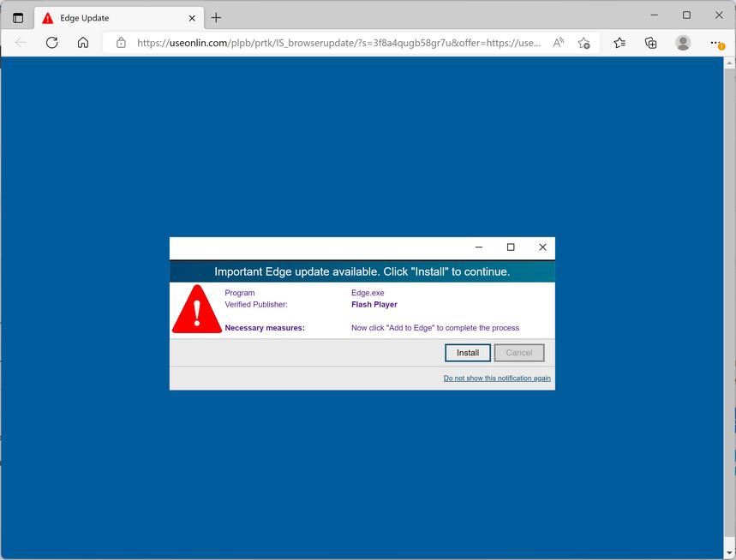Viewport: 736px width, 560px height.
Task: Click the Important Edge update banner
Action: pyautogui.click(x=362, y=271)
